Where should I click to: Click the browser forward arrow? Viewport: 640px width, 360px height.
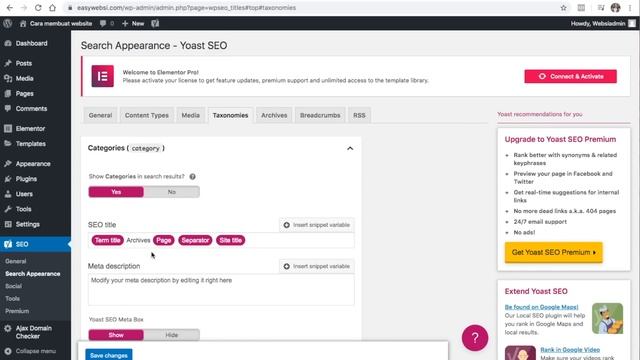point(24,8)
